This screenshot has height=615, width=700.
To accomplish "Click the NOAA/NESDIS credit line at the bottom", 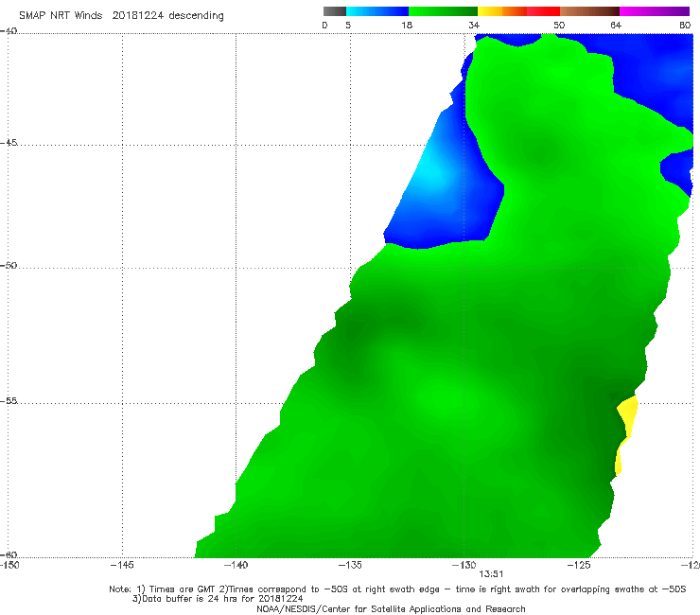I will point(391,608).
